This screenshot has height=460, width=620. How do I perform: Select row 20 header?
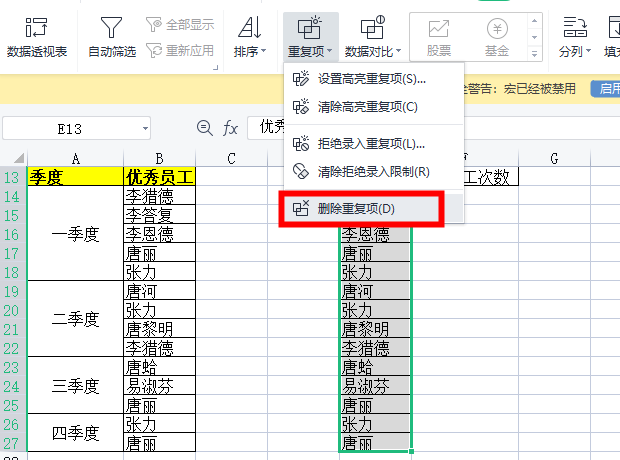(12, 310)
